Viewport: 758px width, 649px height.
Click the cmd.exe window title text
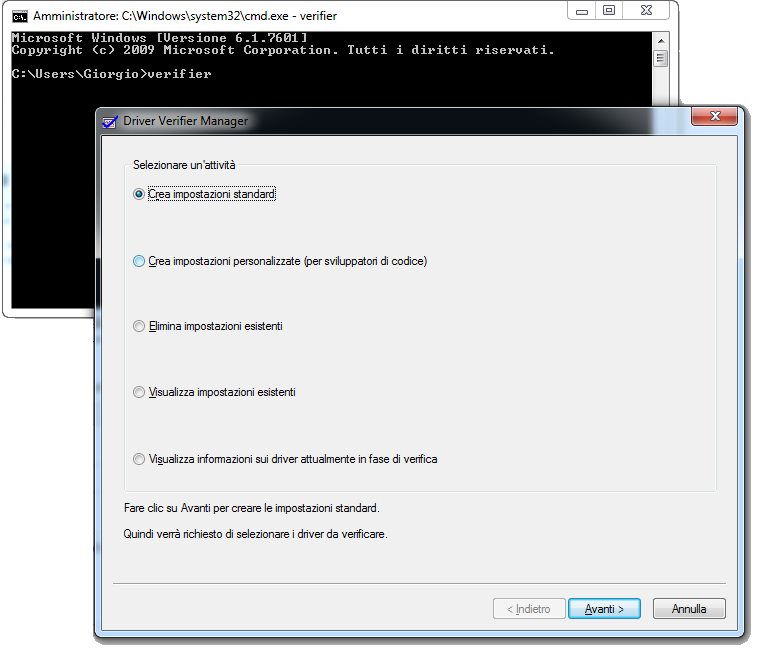coord(185,16)
